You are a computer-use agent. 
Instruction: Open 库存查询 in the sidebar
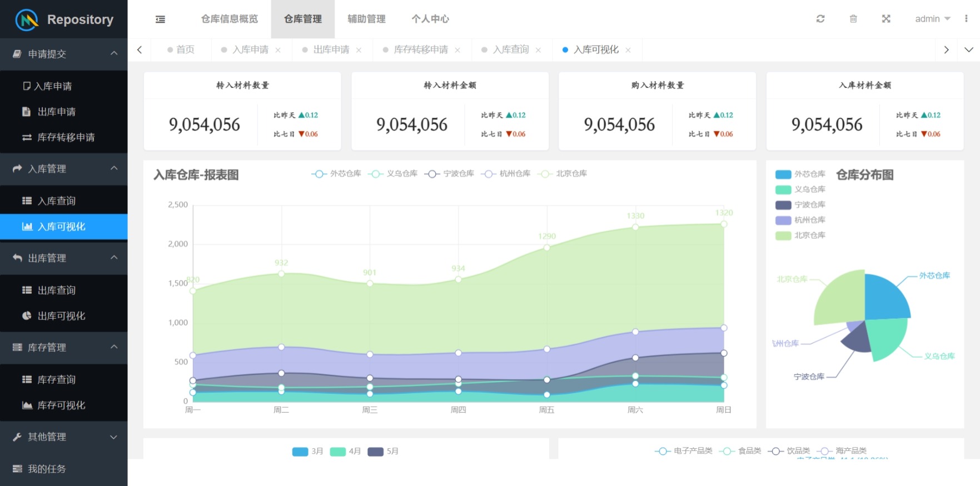tap(64, 380)
